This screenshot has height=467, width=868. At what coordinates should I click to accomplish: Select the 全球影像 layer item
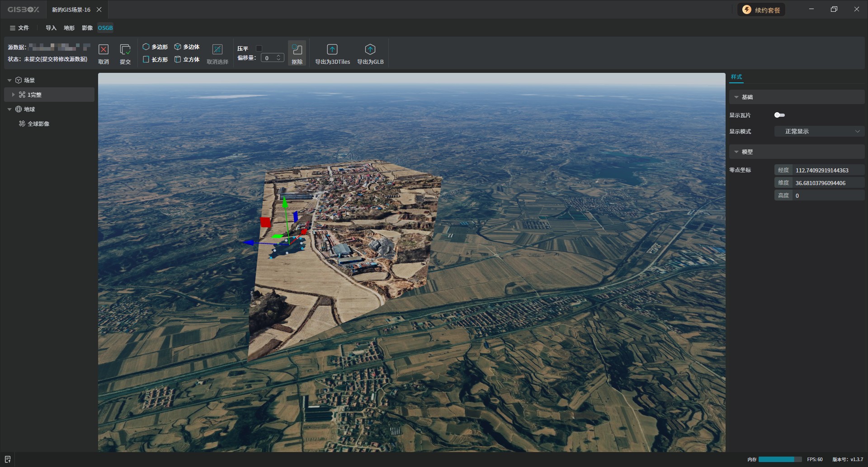point(38,124)
